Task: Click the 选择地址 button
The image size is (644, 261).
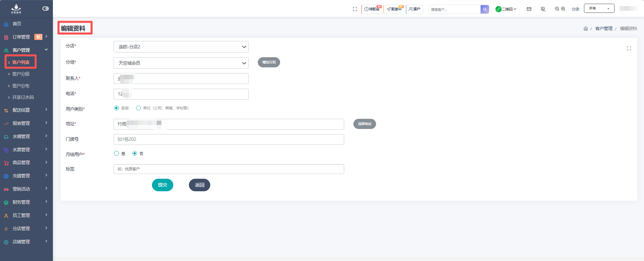Action: [x=365, y=124]
